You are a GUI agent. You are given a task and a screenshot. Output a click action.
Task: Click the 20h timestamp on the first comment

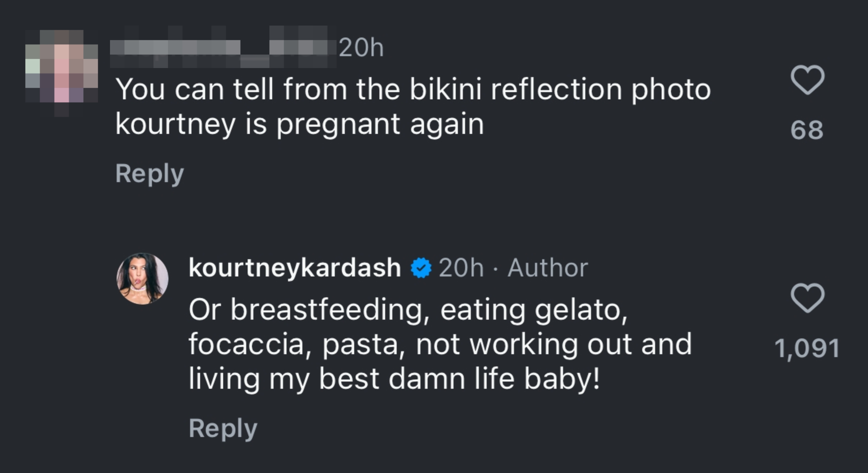tap(361, 48)
